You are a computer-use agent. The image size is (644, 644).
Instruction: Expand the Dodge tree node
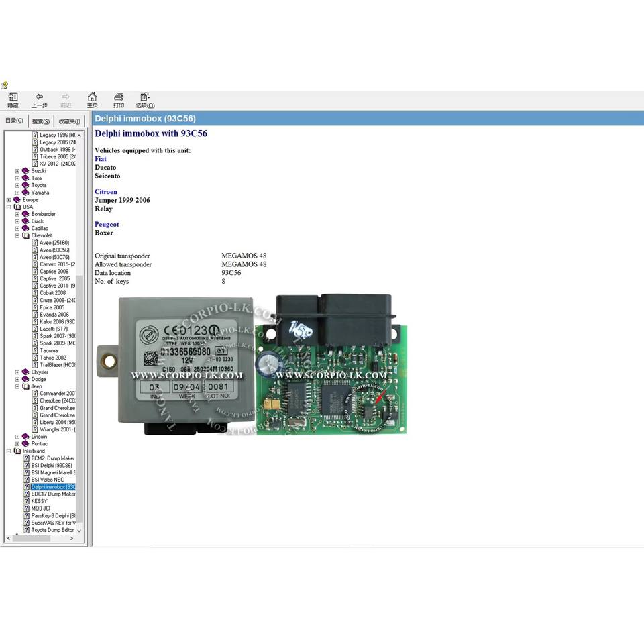(17, 379)
